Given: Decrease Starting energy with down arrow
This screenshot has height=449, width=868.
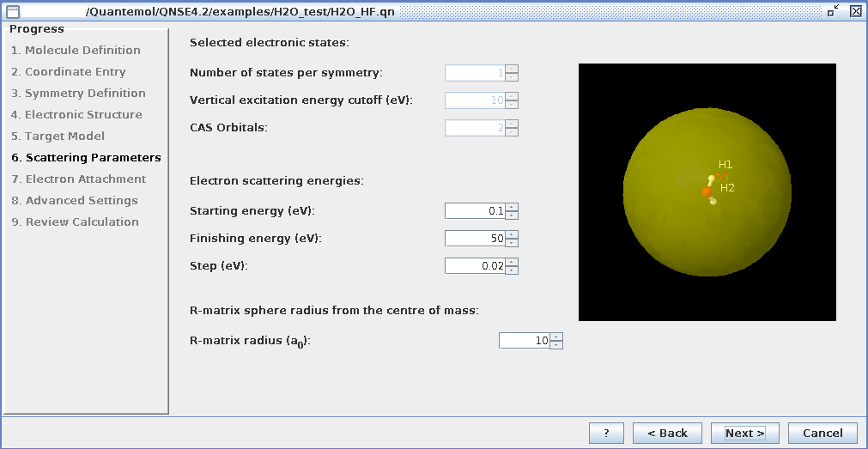Looking at the screenshot, I should (x=512, y=215).
